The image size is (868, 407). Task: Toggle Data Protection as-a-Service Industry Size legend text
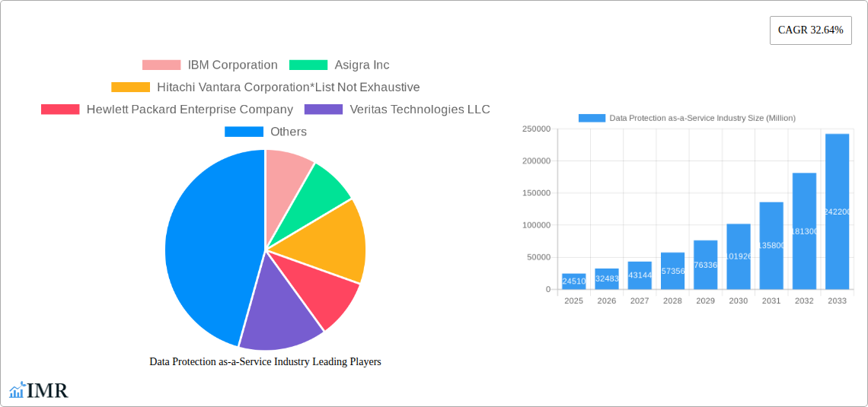coord(703,118)
